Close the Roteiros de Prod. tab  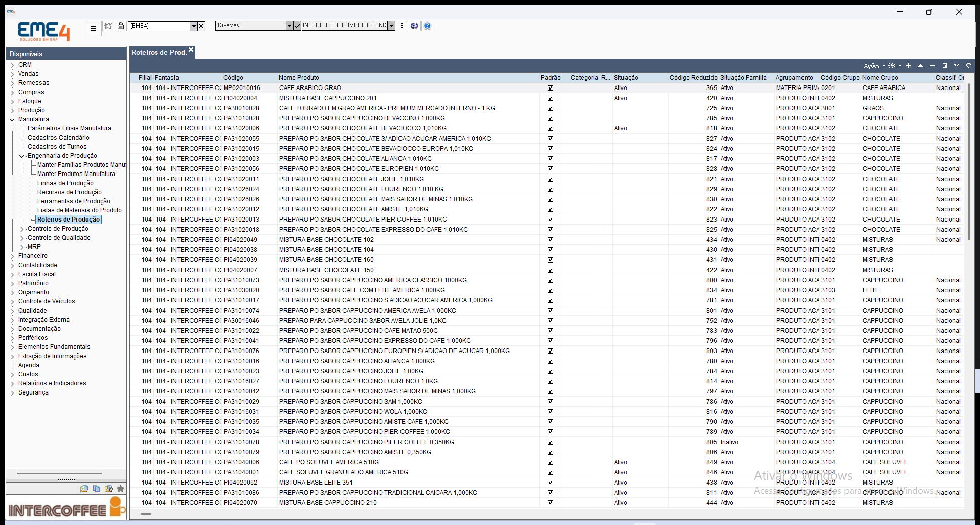pos(191,50)
